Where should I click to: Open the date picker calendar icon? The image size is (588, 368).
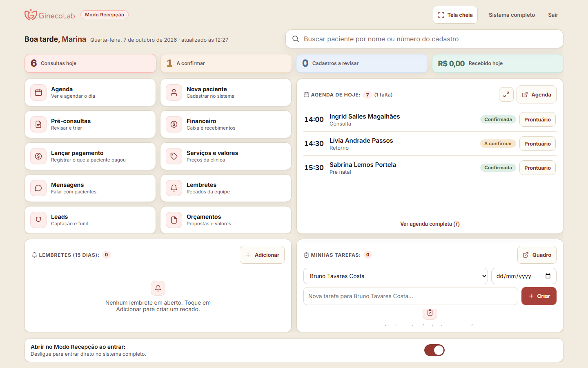pos(548,276)
